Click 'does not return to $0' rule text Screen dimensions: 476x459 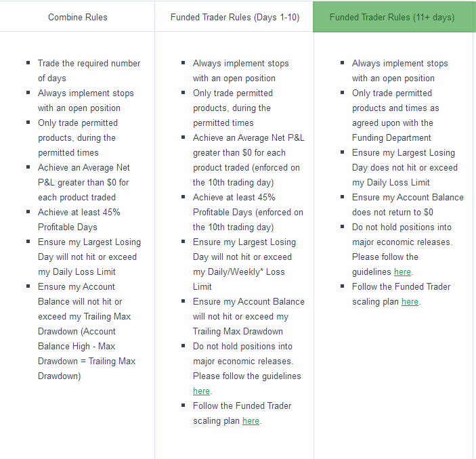393,212
